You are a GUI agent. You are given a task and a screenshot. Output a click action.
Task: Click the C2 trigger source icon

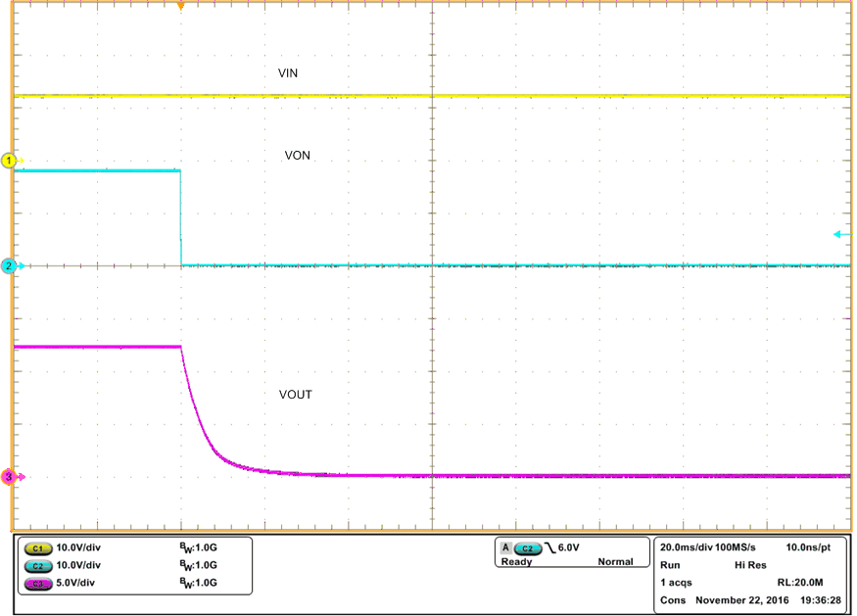tap(526, 549)
